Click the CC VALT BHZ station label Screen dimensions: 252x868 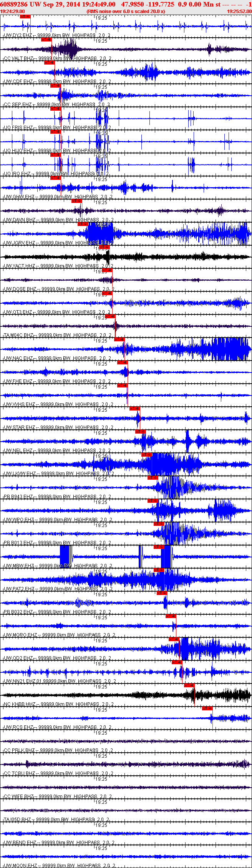(x=18, y=58)
